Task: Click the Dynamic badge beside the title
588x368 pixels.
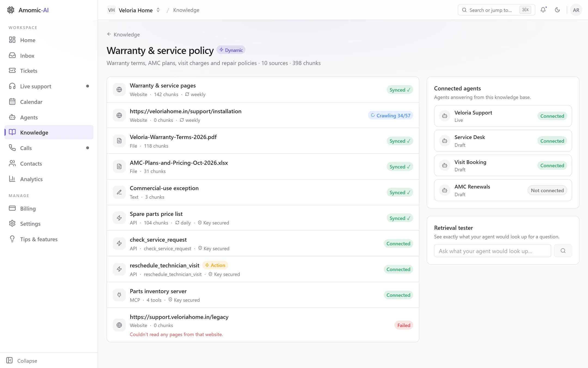Action: click(231, 50)
